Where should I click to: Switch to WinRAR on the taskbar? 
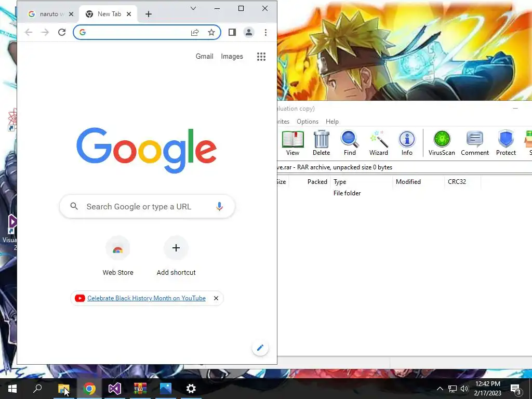[x=140, y=389]
